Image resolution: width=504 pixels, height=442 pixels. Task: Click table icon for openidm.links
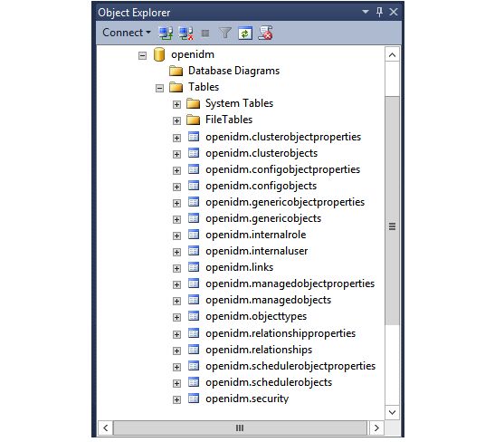(x=194, y=267)
